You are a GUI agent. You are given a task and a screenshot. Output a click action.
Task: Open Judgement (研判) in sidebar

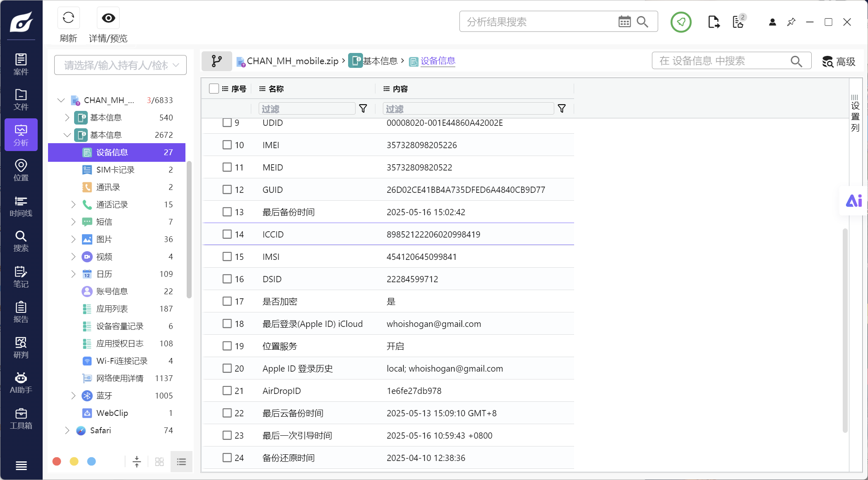[x=21, y=347]
